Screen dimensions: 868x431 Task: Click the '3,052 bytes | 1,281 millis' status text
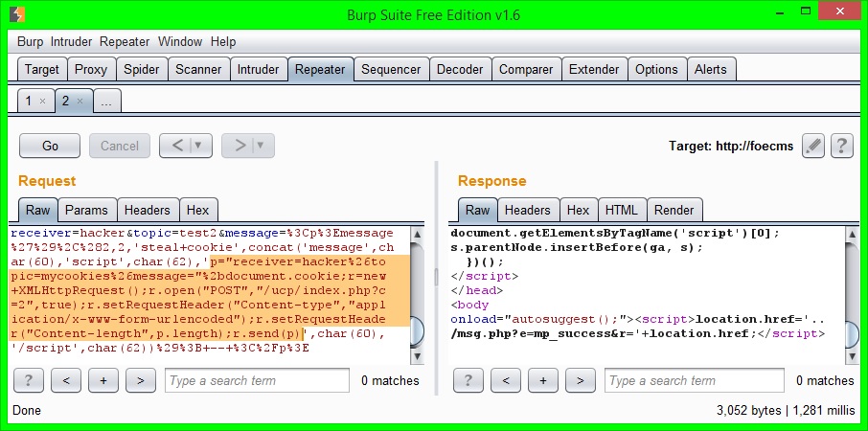785,411
